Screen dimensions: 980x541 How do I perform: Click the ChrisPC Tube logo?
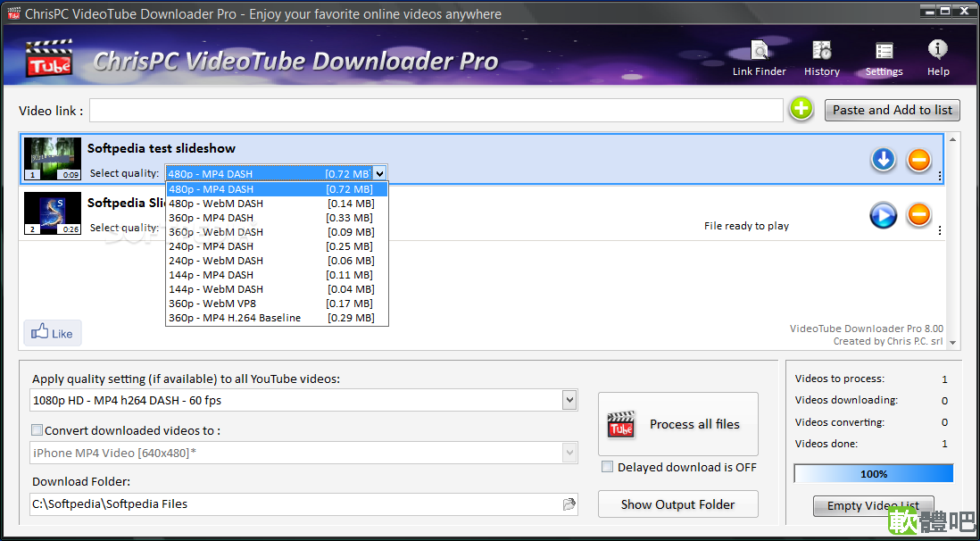click(49, 57)
